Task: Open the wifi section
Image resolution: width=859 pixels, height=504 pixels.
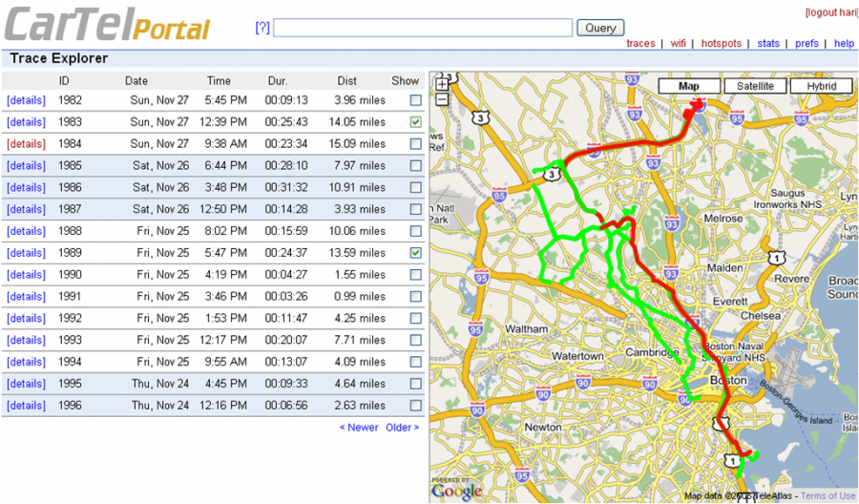Action: click(679, 43)
